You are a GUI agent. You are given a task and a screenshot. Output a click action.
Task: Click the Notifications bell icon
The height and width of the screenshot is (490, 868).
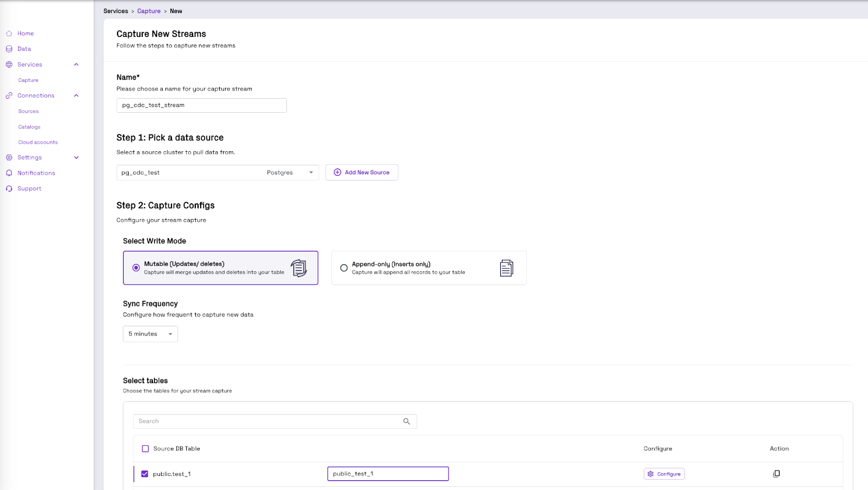(9, 173)
